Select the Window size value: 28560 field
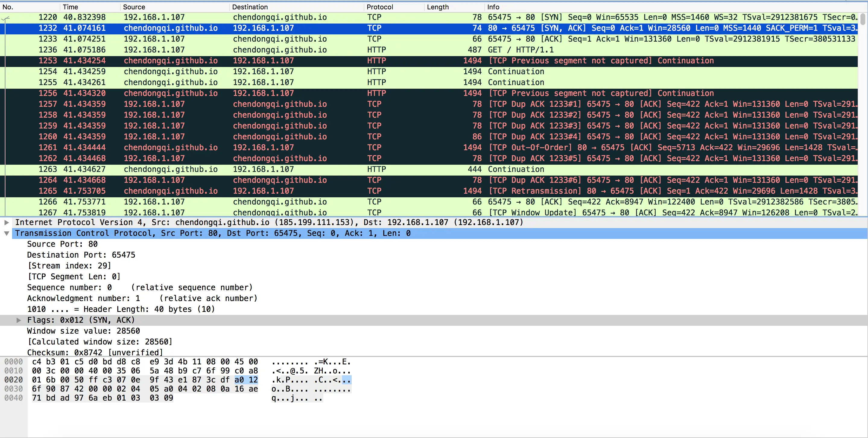The width and height of the screenshot is (868, 438). tap(83, 331)
